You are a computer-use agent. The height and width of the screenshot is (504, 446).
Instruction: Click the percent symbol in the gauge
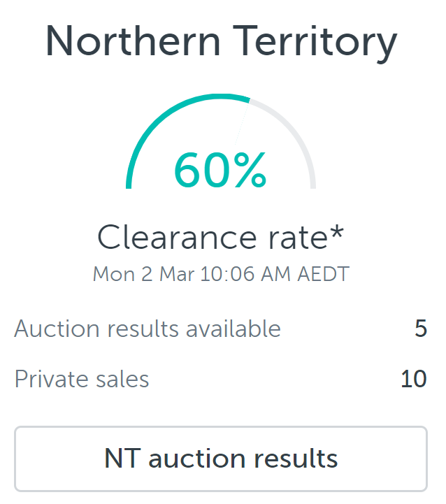(250, 170)
